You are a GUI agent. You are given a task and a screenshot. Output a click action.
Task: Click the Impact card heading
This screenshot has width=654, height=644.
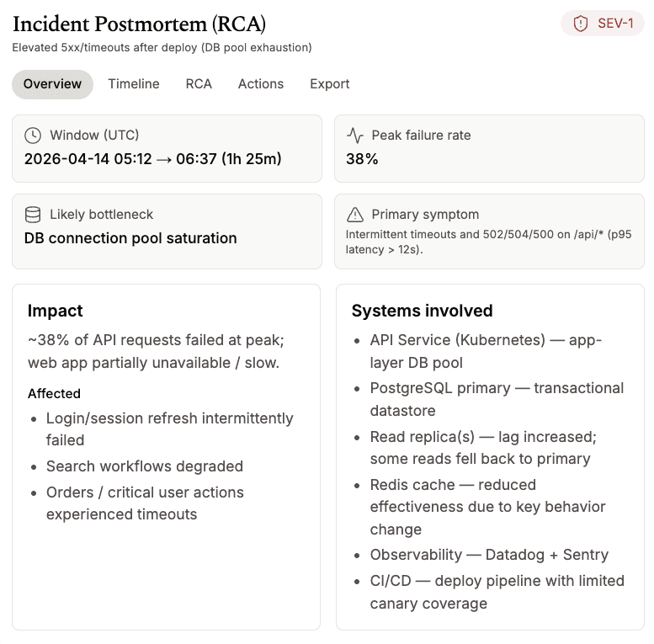(56, 311)
